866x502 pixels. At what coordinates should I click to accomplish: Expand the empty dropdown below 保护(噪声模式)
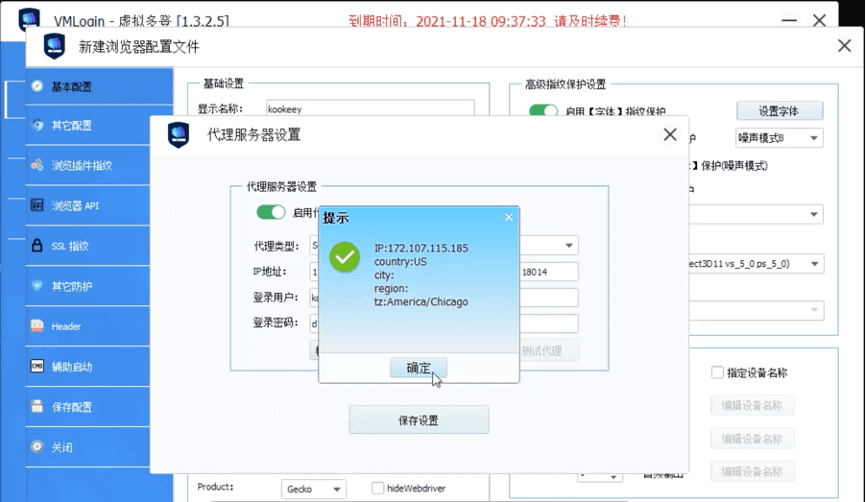coord(756,214)
